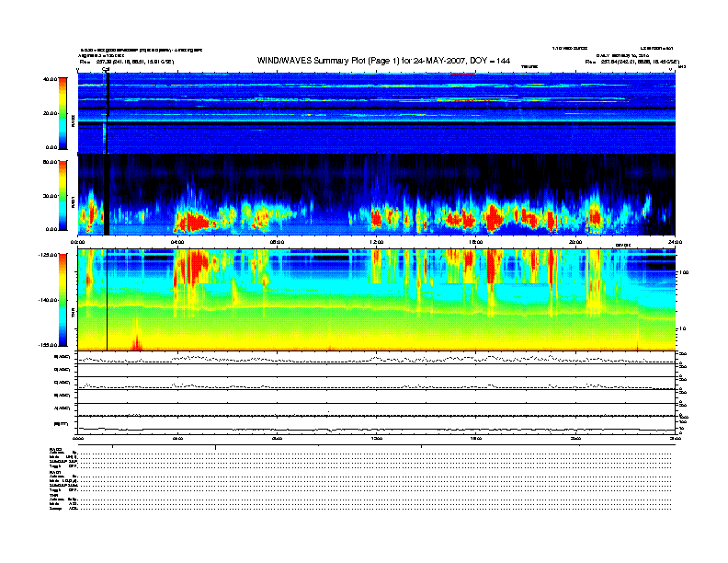
Task: Click the TNR heading in status table
Action: pos(53,495)
